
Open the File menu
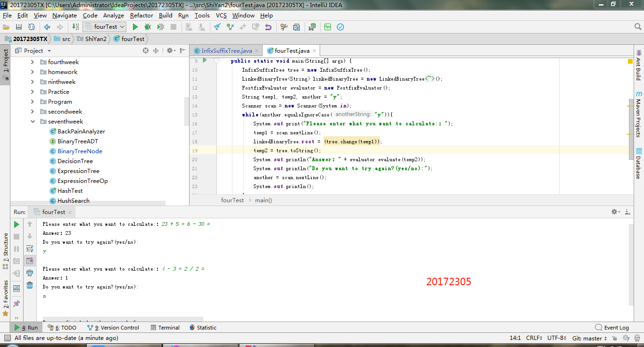[x=7, y=15]
